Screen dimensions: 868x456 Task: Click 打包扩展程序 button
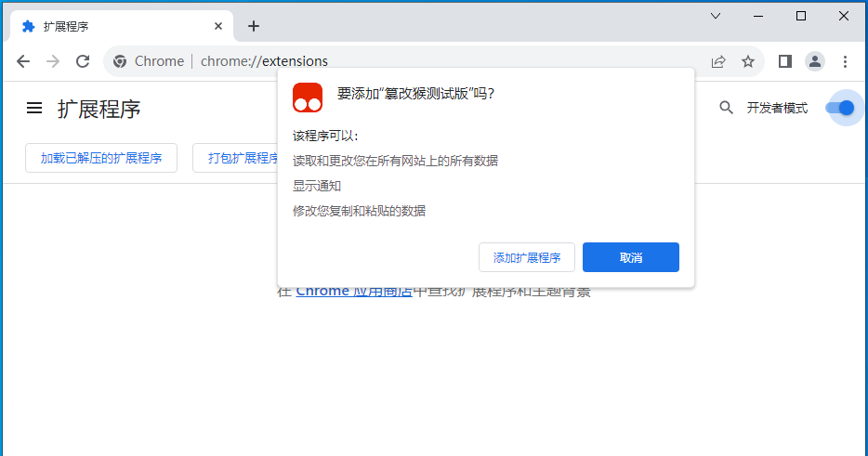(235, 158)
